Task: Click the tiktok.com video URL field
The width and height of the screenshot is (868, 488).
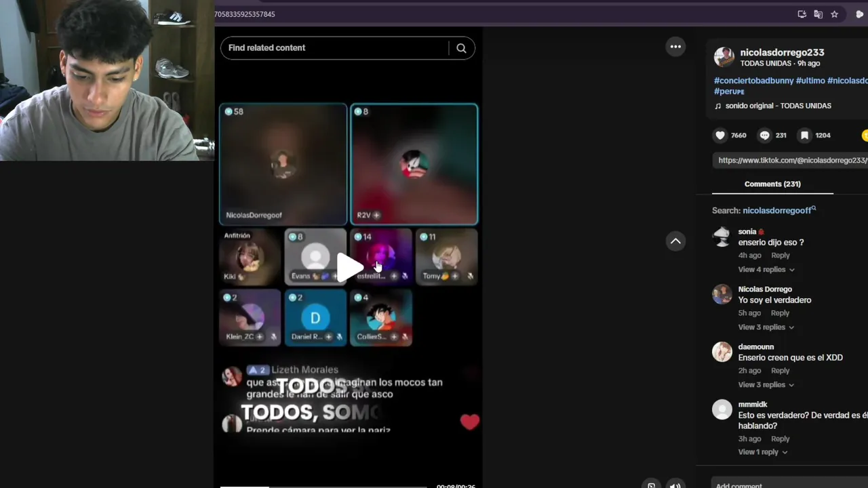Action: [x=791, y=161]
